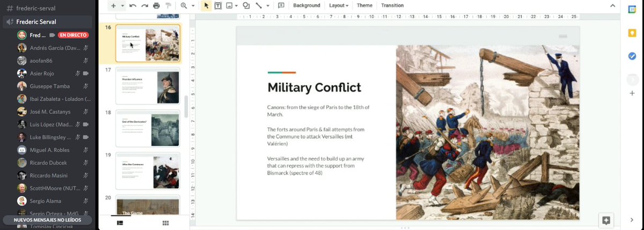
Task: Click the Background button
Action: (x=306, y=5)
